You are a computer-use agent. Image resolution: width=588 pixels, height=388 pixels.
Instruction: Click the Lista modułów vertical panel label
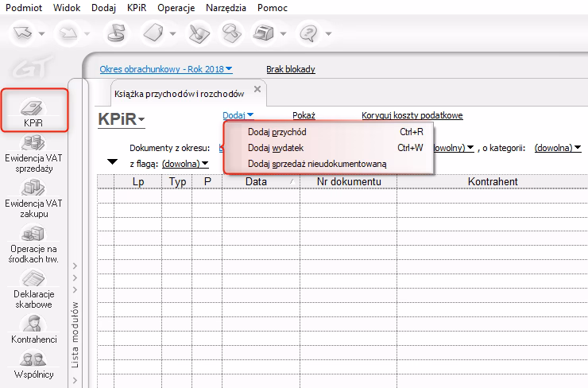coord(75,335)
